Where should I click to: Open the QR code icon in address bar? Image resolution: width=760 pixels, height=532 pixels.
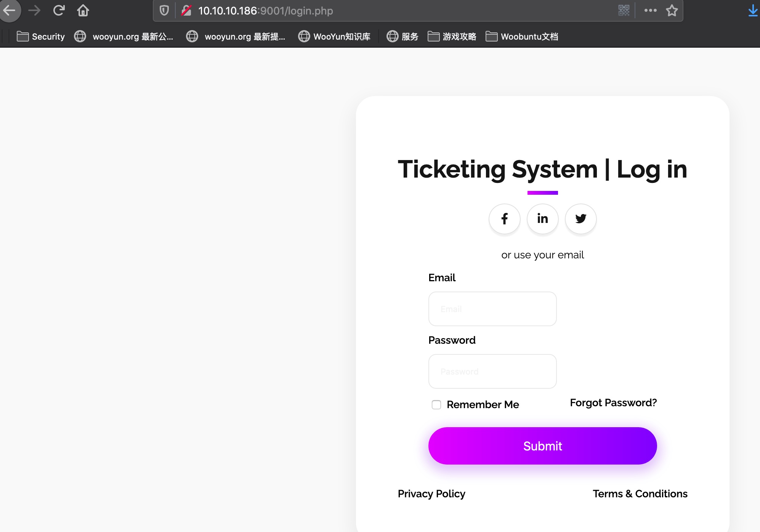(624, 11)
